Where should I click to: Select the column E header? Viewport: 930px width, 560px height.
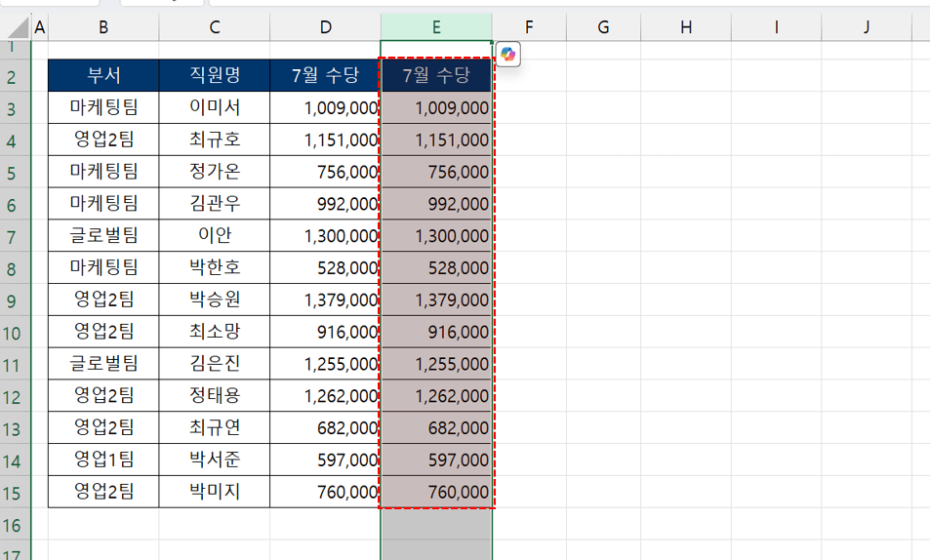(435, 28)
